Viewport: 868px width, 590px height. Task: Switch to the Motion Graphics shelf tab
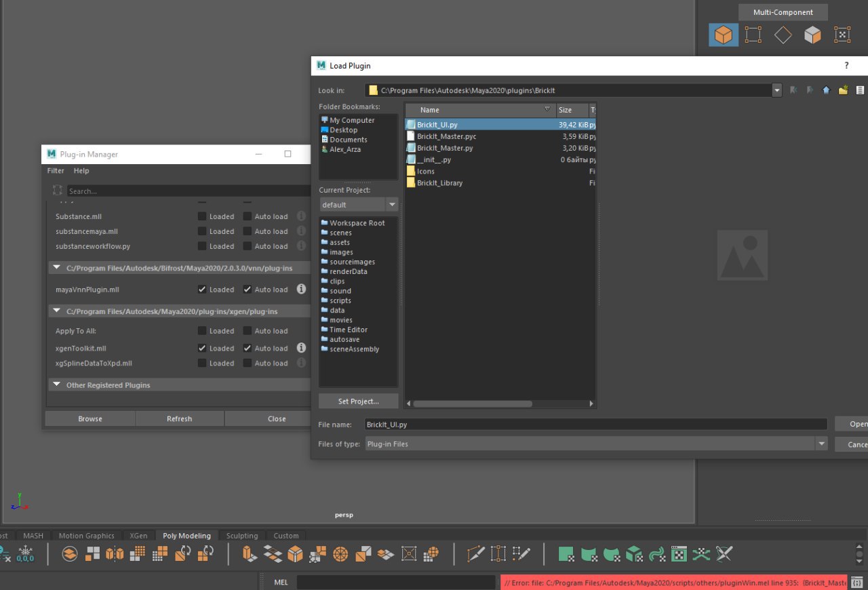click(86, 535)
